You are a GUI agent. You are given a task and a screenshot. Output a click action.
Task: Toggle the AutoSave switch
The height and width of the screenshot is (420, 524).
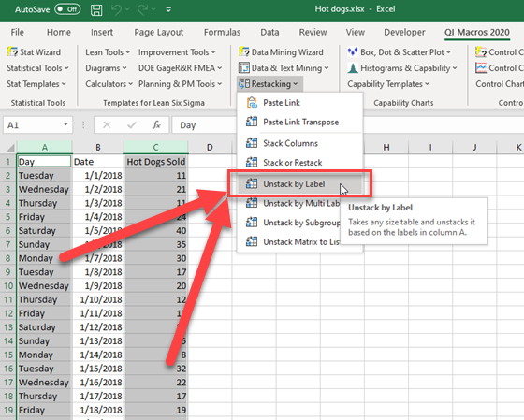click(67, 9)
